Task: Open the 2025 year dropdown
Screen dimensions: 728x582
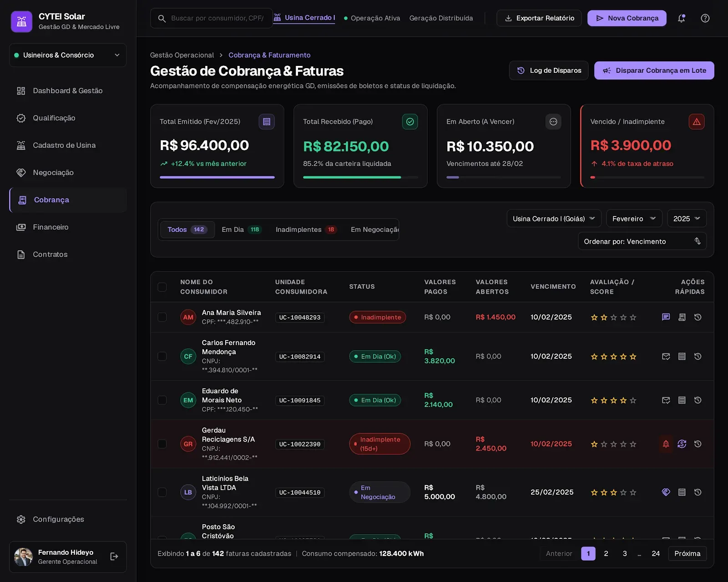Action: [x=687, y=219]
